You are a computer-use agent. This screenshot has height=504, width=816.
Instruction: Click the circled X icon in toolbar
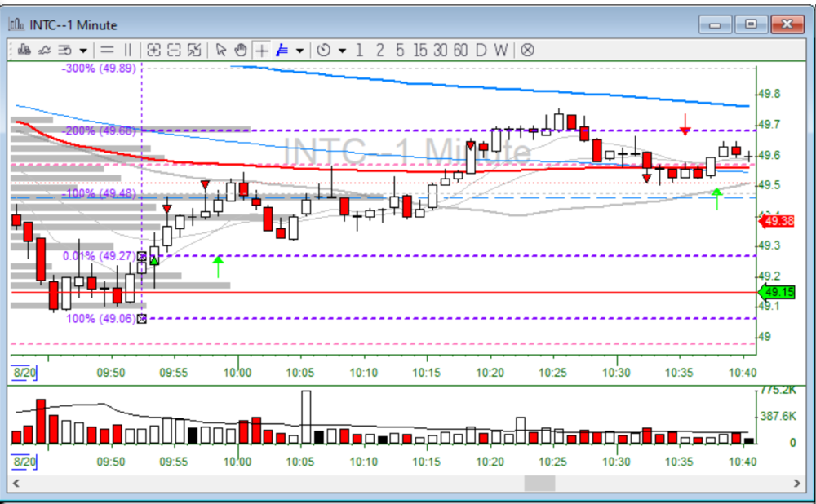click(x=528, y=50)
